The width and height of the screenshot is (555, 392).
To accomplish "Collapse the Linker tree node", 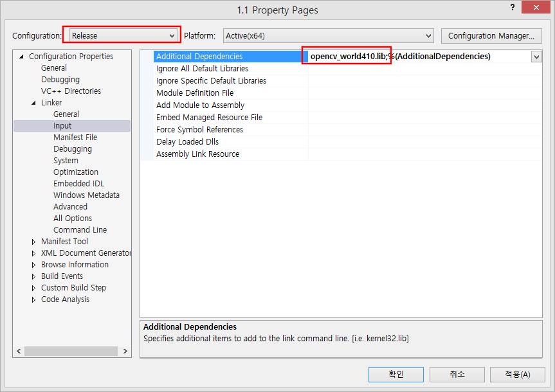I will [x=34, y=103].
